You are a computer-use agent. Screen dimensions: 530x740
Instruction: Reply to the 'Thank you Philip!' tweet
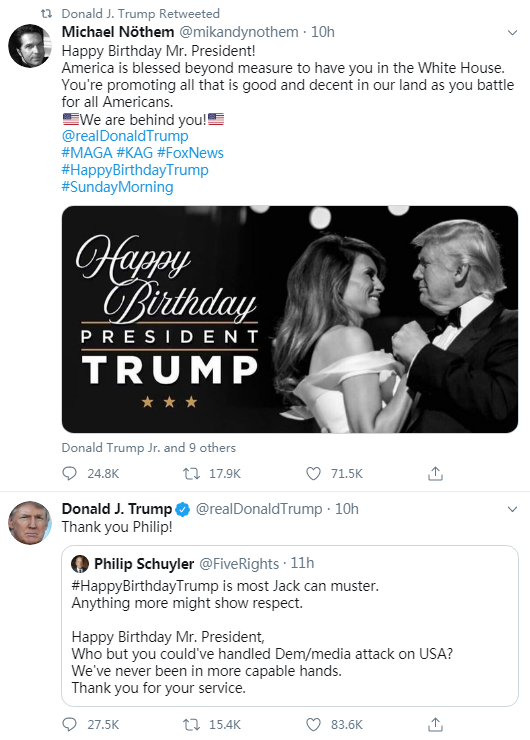(x=69, y=724)
